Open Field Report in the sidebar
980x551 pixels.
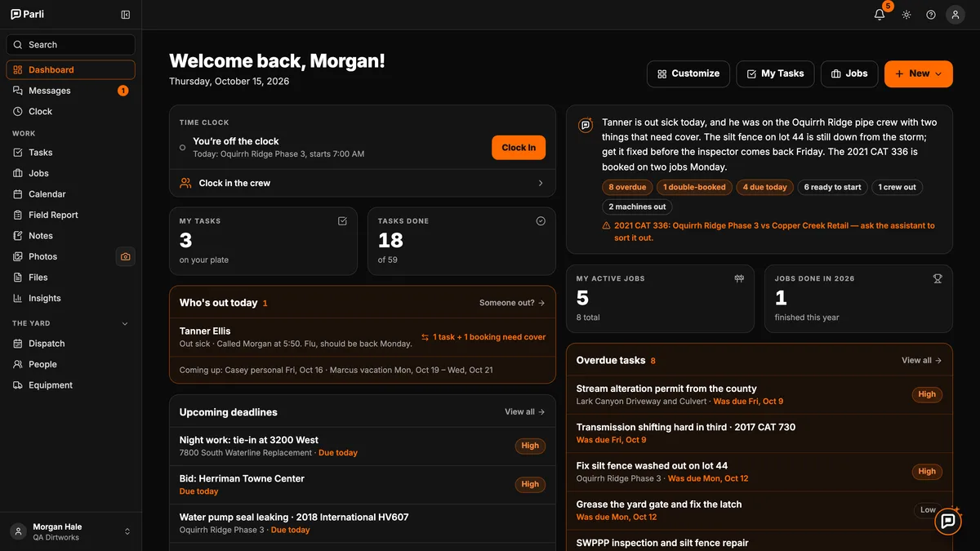click(71, 215)
